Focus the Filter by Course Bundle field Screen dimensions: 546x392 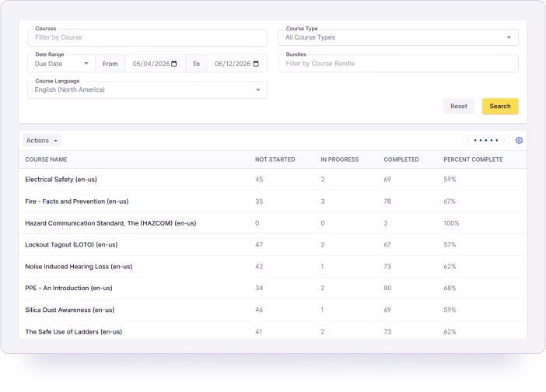click(x=398, y=64)
